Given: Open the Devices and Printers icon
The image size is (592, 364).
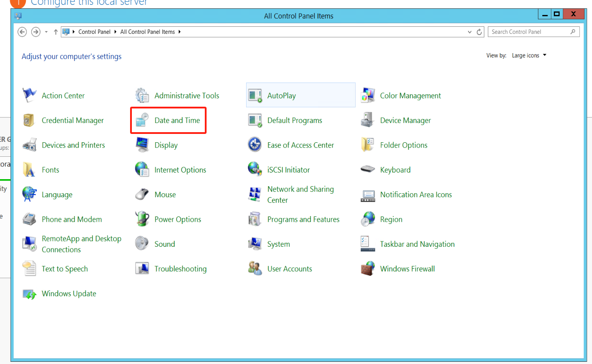Looking at the screenshot, I should 29,145.
